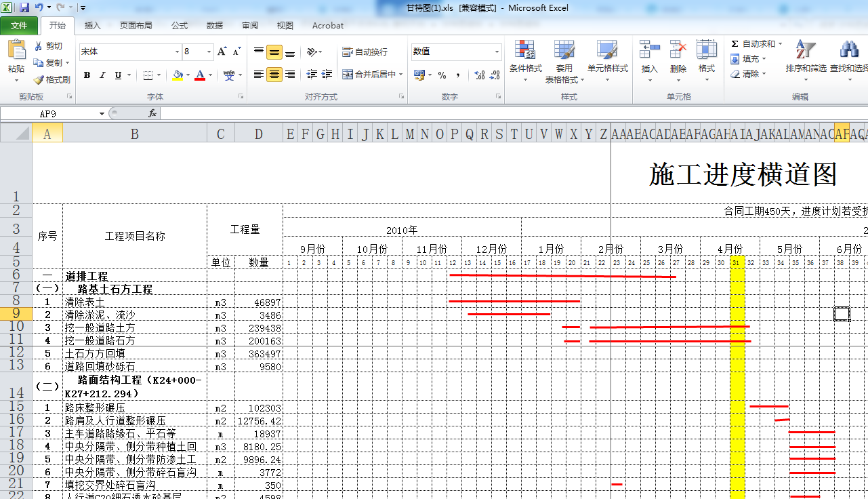Viewport: 868px width, 499px height.
Task: Click the Sort and Filter (排序和筛选) icon
Action: [805, 51]
